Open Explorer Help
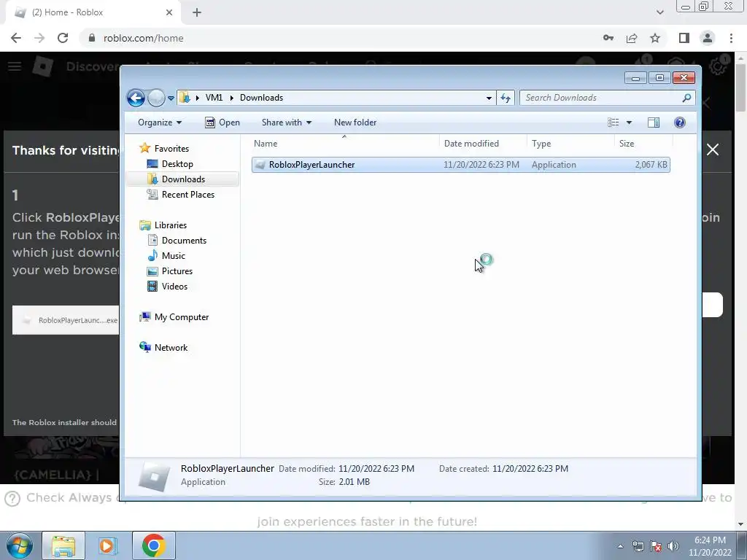 point(680,122)
